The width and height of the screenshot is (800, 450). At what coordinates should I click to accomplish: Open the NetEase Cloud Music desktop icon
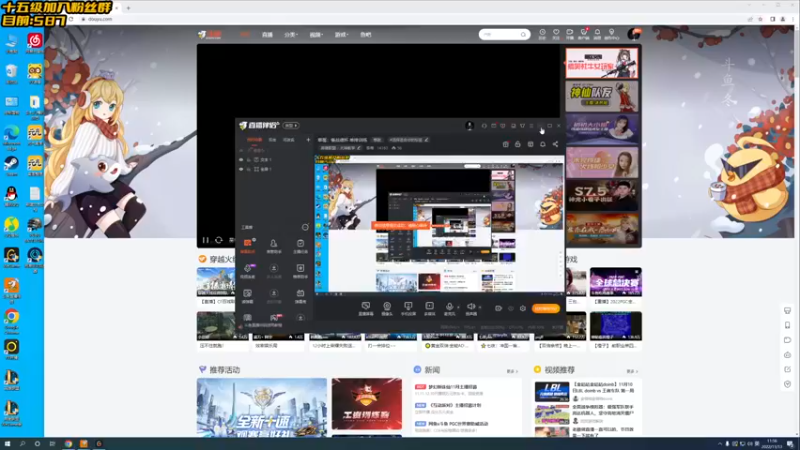pos(35,43)
